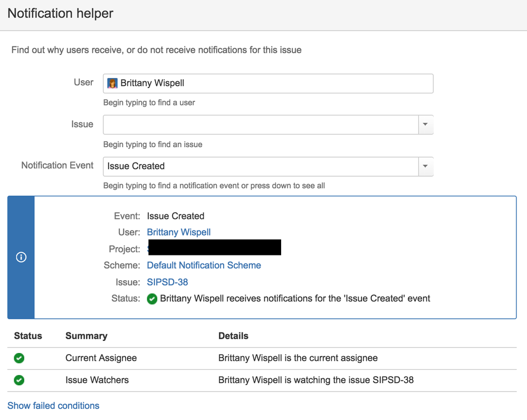Select the Issue Watchers summary row
Image resolution: width=527 pixels, height=420 pixels.
(97, 380)
